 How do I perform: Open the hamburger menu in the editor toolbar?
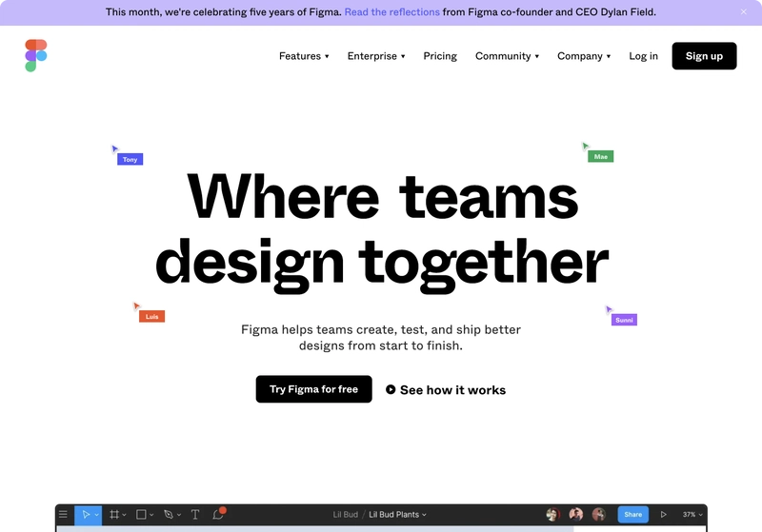(x=63, y=514)
